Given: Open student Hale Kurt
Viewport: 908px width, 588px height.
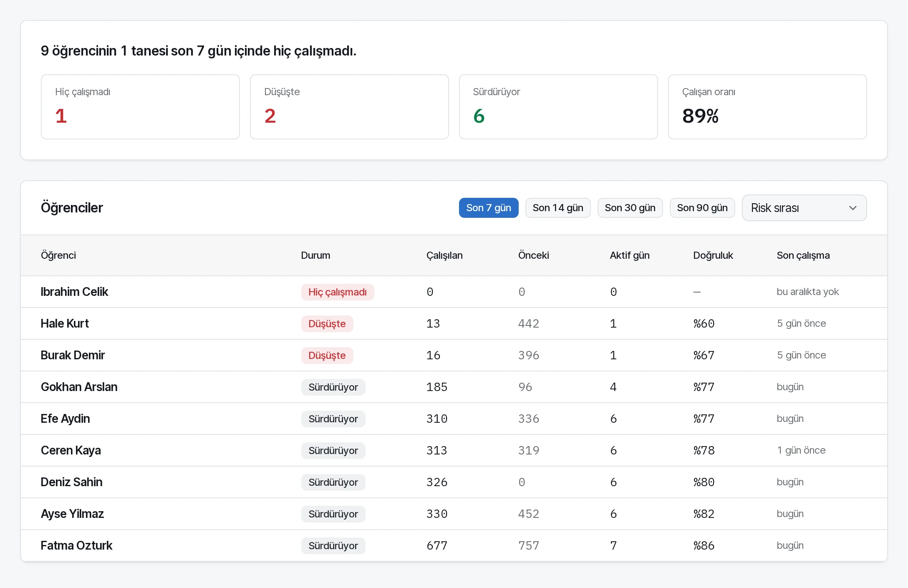Looking at the screenshot, I should pyautogui.click(x=65, y=323).
